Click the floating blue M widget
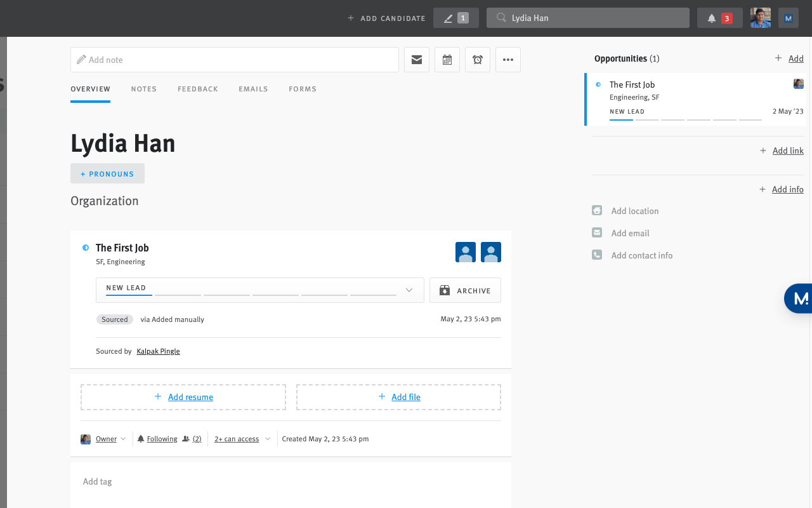The height and width of the screenshot is (508, 812). coord(801,298)
